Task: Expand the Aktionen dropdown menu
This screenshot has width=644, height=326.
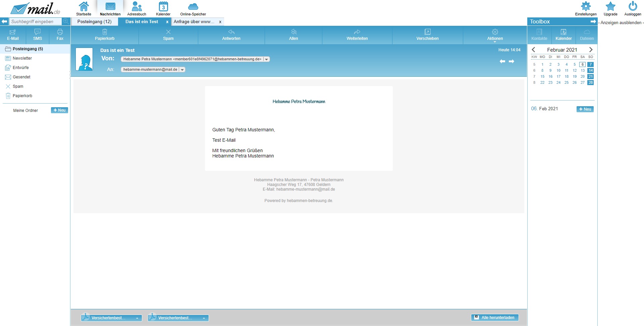Action: pyautogui.click(x=495, y=35)
